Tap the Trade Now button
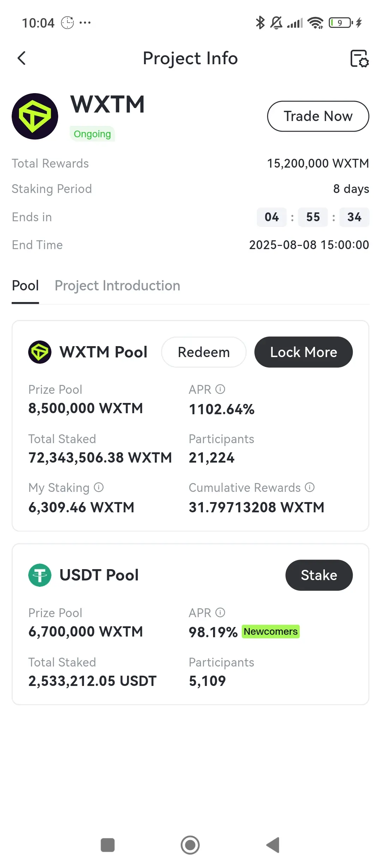381x868 pixels. coord(318,116)
